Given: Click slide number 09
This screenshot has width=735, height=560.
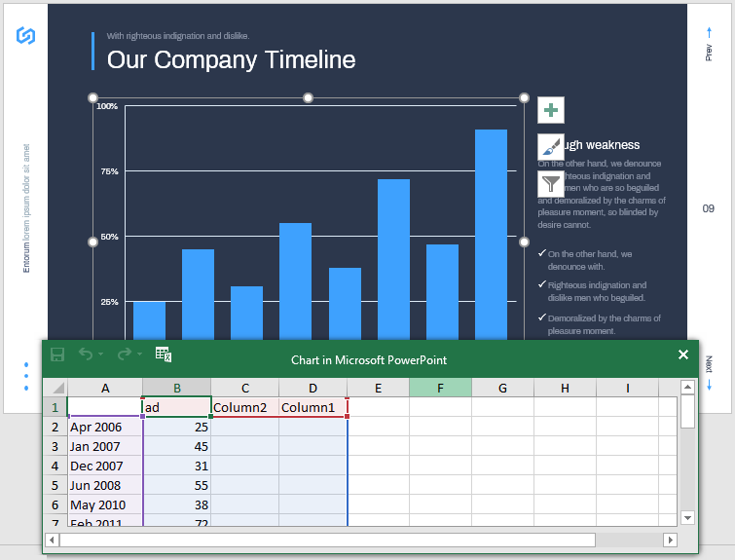Looking at the screenshot, I should (709, 208).
